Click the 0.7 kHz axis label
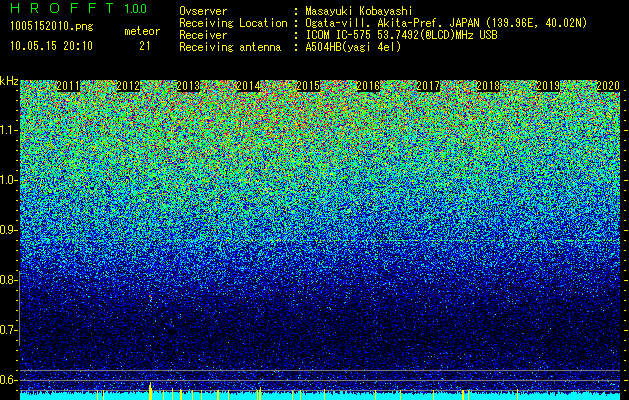This screenshot has height=400, width=629. [9, 330]
